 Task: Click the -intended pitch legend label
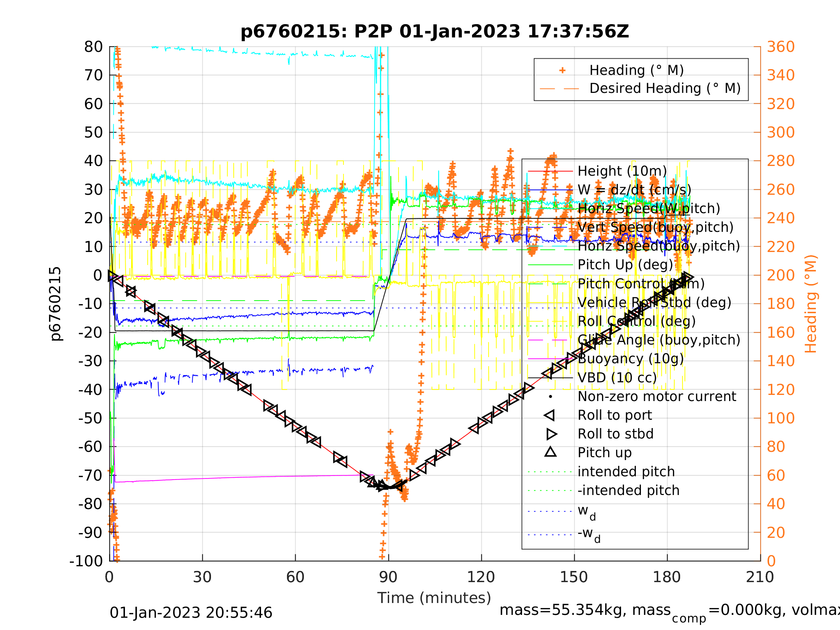tap(629, 490)
